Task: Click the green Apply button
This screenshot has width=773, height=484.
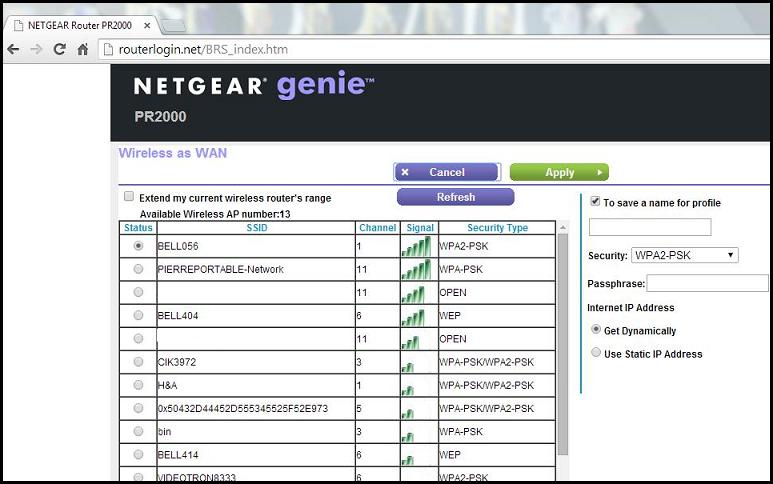Action: coord(559,172)
